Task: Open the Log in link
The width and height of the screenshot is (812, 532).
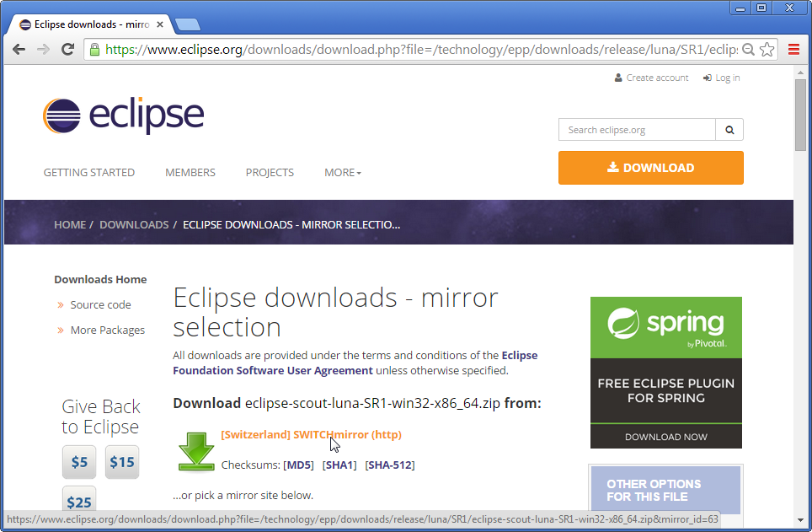Action: click(728, 78)
